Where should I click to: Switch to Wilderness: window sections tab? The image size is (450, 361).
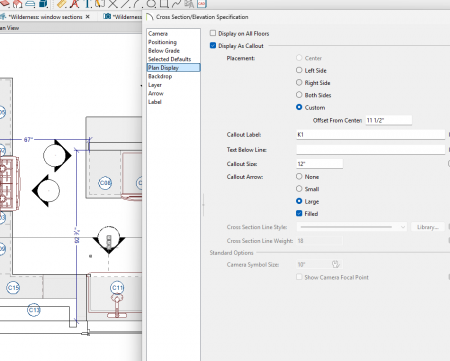click(x=45, y=17)
